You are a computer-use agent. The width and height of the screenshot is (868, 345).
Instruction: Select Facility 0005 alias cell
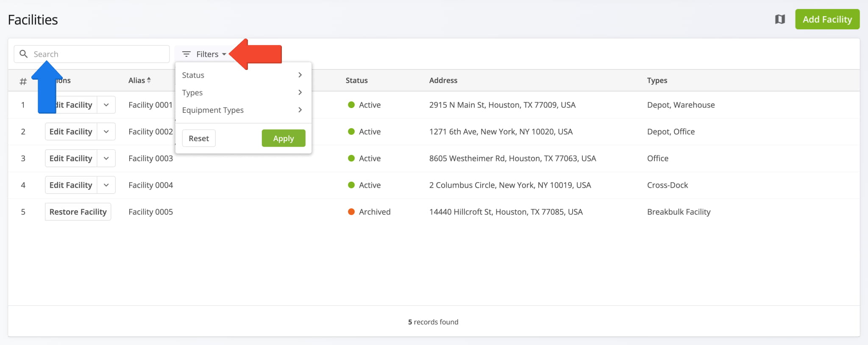click(150, 211)
